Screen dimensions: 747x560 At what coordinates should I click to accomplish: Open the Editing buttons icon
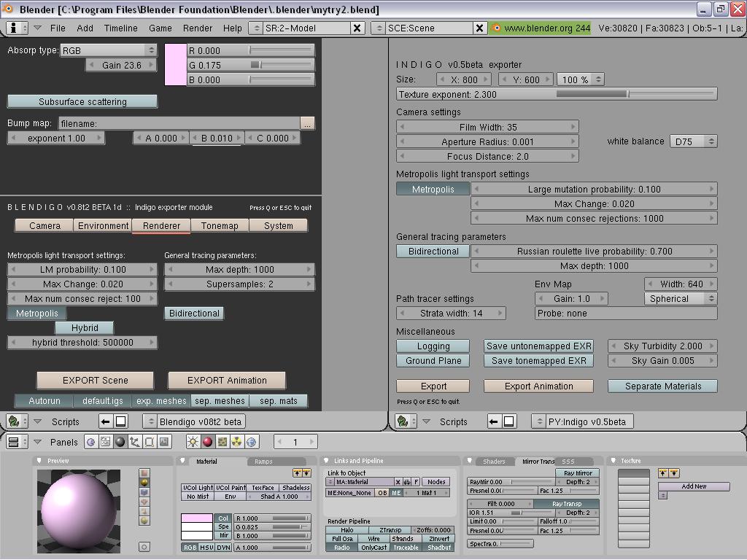point(148,440)
